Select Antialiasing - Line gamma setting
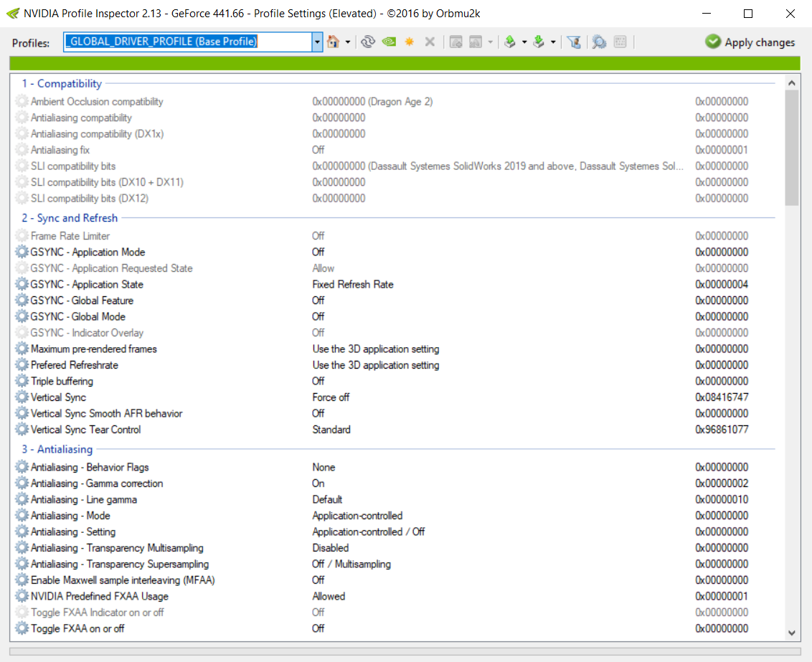Image resolution: width=812 pixels, height=662 pixels. pyautogui.click(x=84, y=499)
